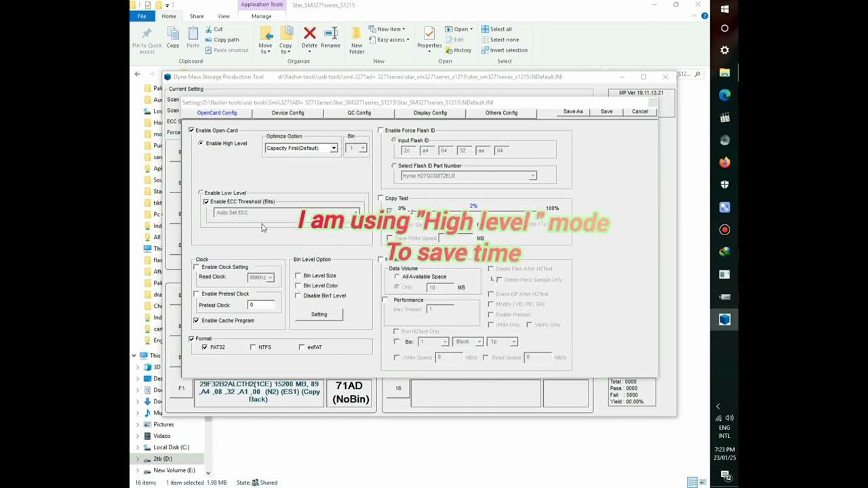This screenshot has height=488, width=868.
Task: Open the Bin dropdown showing 1
Action: tap(356, 148)
